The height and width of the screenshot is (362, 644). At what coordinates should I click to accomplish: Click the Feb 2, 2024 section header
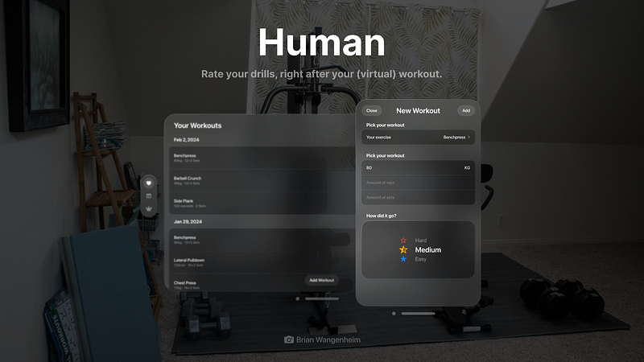coord(186,140)
